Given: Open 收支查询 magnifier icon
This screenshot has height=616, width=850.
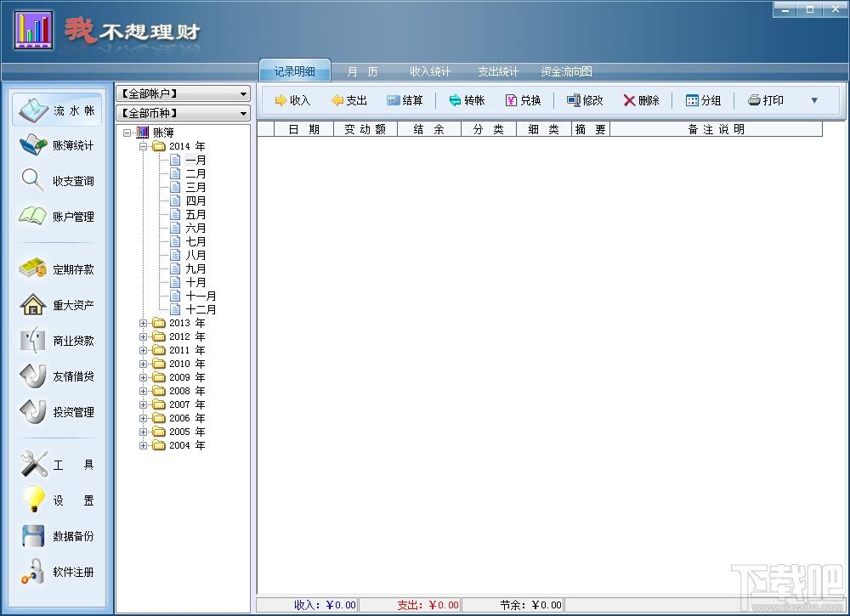Looking at the screenshot, I should pos(32,180).
